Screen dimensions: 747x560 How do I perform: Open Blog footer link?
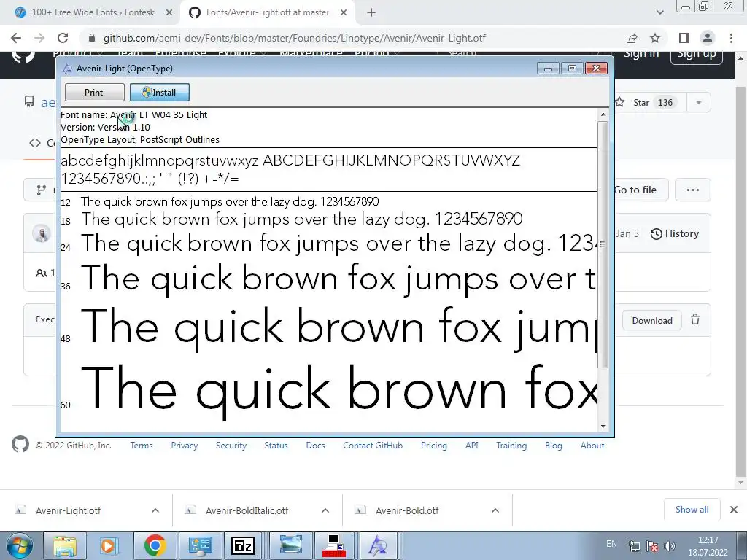point(554,446)
